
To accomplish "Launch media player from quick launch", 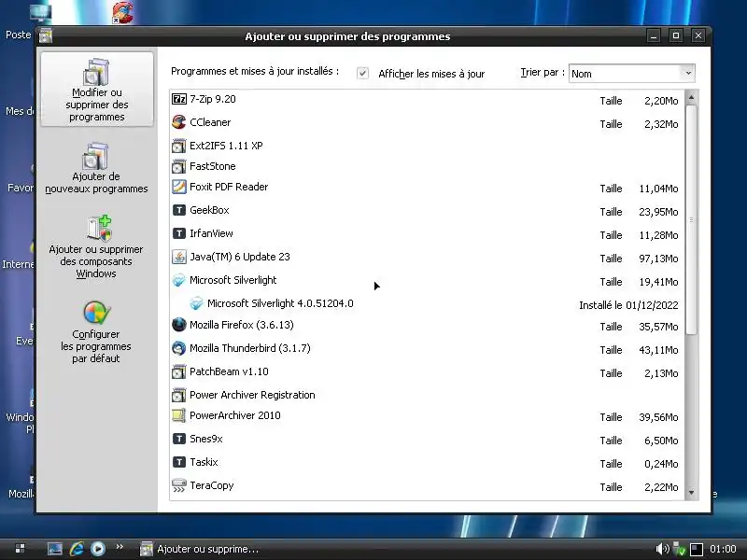I will pyautogui.click(x=98, y=549).
